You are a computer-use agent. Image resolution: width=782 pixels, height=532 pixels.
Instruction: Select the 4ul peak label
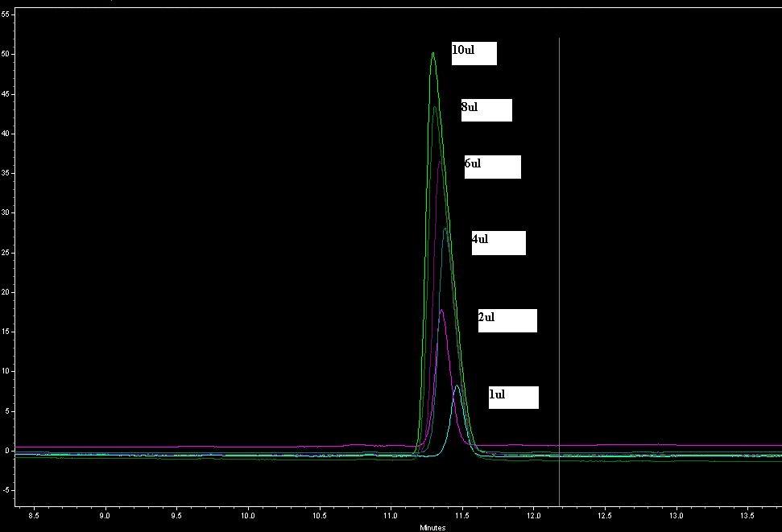(x=499, y=243)
